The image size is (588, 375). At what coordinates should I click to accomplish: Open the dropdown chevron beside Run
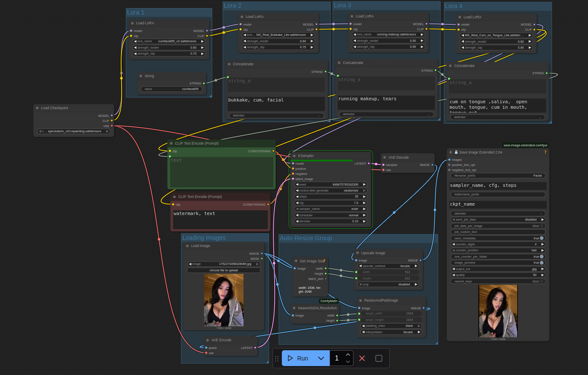click(x=321, y=358)
